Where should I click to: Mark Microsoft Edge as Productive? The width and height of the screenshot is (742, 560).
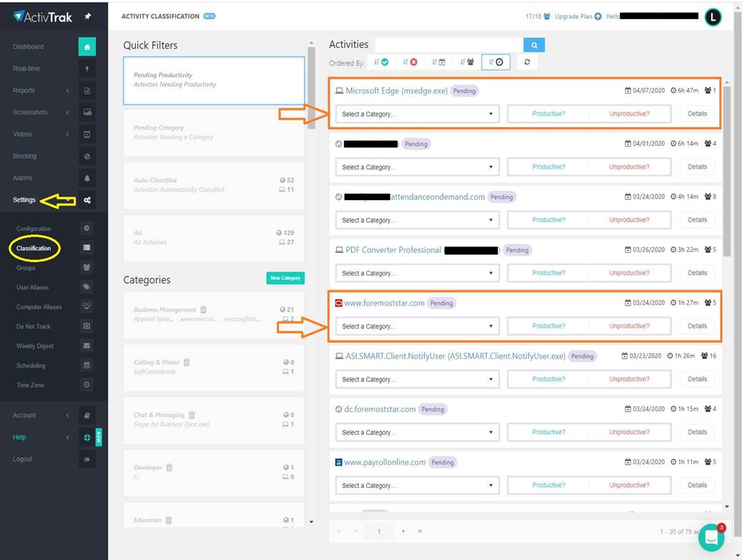548,114
